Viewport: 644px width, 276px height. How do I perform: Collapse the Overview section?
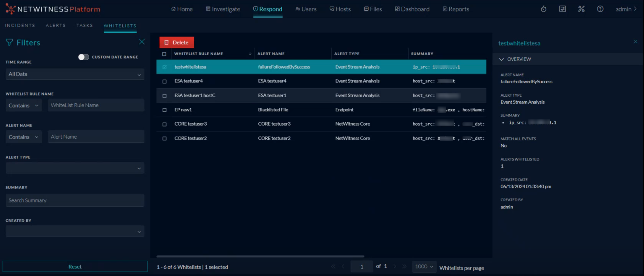click(x=501, y=59)
